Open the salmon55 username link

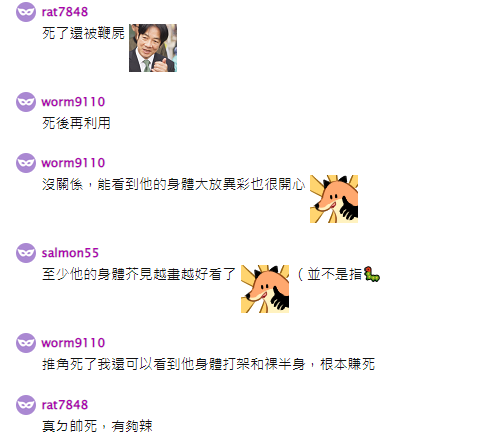pos(70,253)
